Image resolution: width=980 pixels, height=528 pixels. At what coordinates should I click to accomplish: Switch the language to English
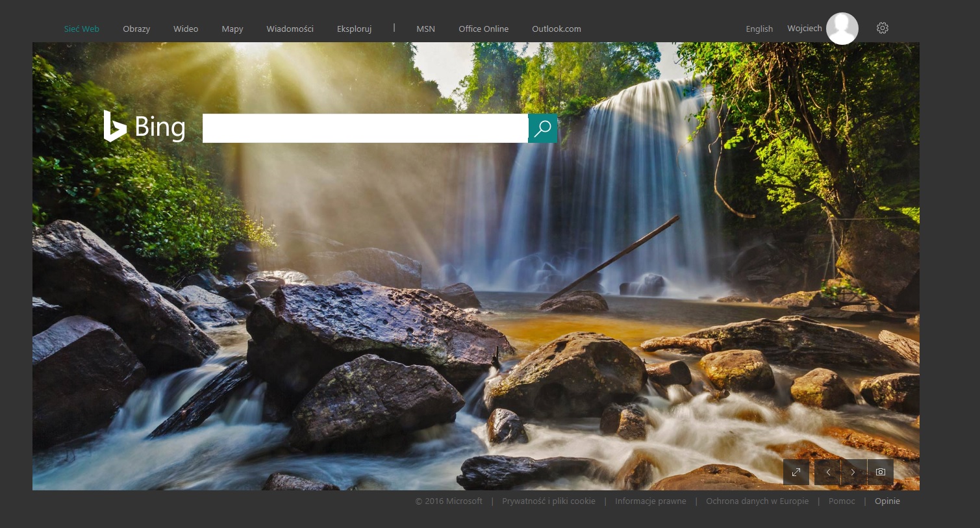(759, 29)
